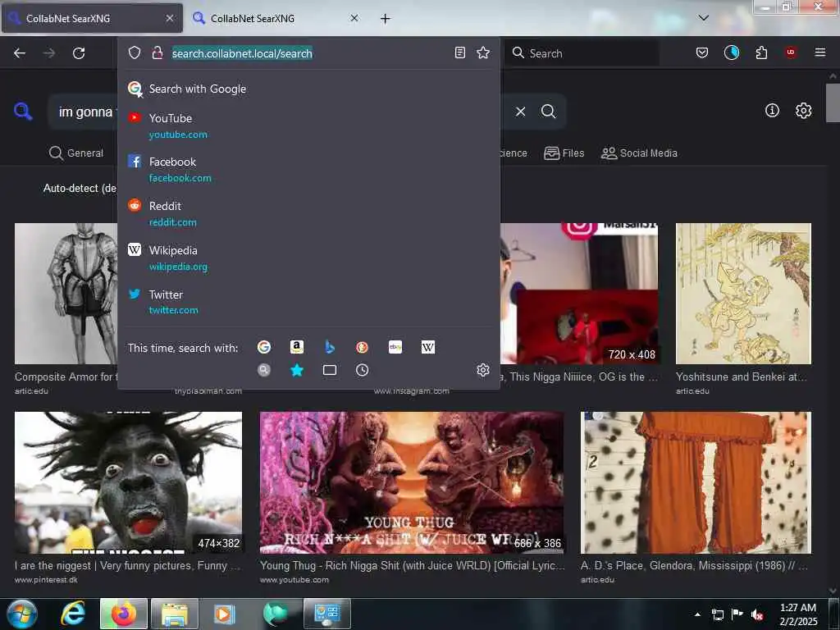The image size is (840, 630).
Task: Go back to the previous page
Action: (20, 53)
